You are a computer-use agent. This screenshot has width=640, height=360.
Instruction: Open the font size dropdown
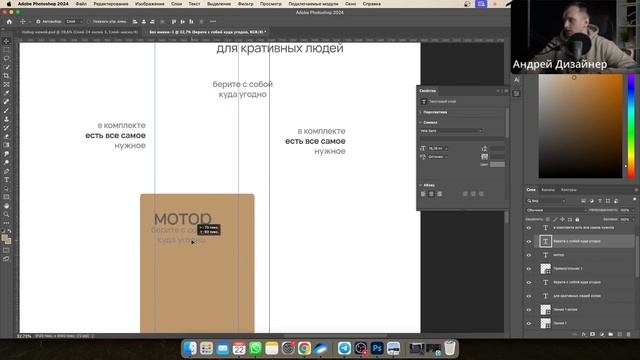(x=438, y=149)
